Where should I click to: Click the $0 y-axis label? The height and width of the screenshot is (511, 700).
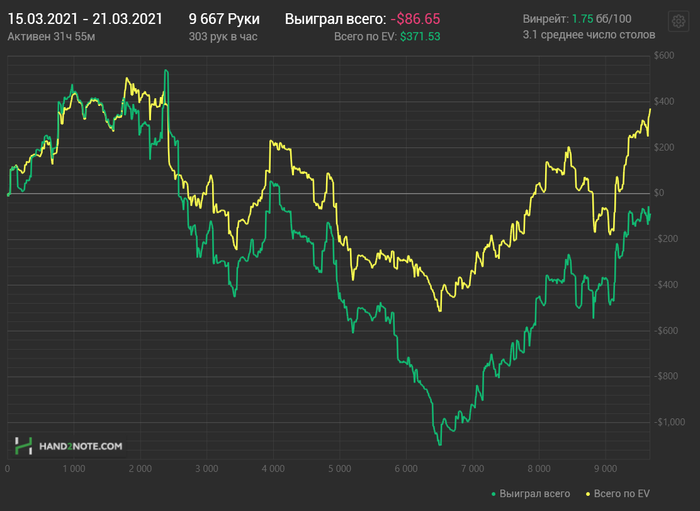click(659, 193)
